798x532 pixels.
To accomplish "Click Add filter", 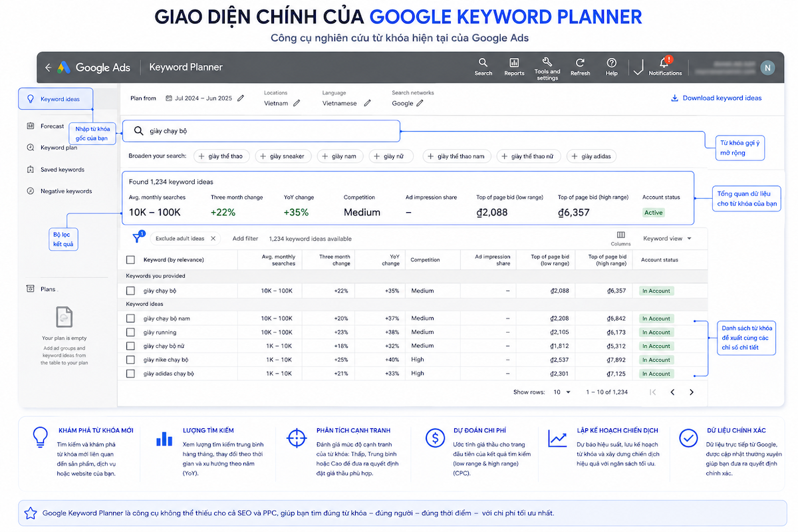I will 245,239.
